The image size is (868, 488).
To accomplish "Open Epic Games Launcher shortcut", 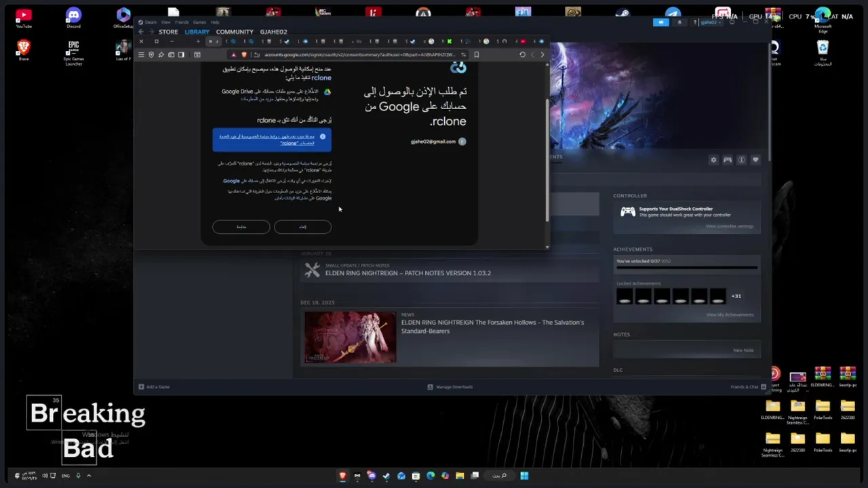I will pos(73,53).
